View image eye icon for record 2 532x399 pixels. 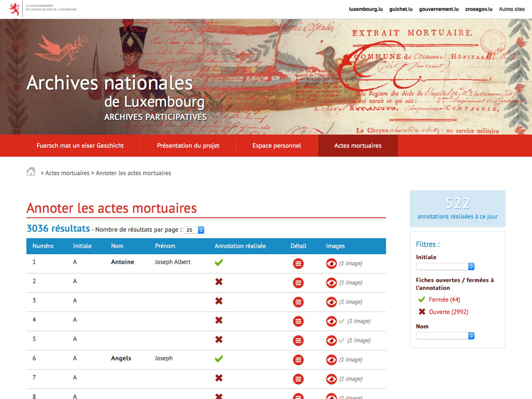331,283
